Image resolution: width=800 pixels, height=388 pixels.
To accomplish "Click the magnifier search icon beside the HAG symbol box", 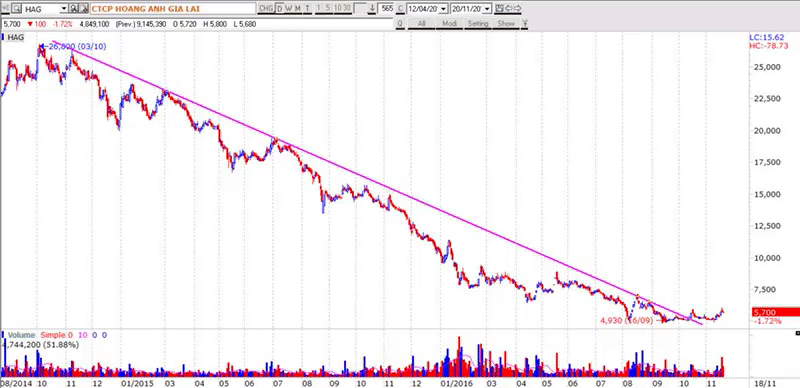I will click(x=16, y=9).
